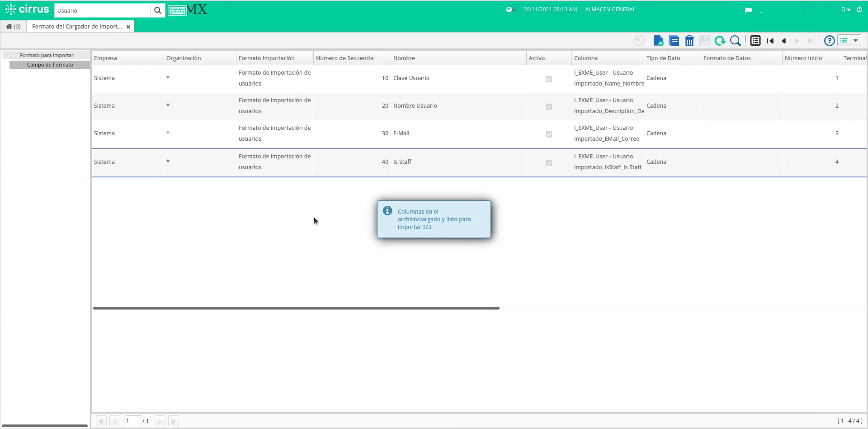Refresh the data with the green refresh icon
The image size is (868, 429).
click(720, 40)
